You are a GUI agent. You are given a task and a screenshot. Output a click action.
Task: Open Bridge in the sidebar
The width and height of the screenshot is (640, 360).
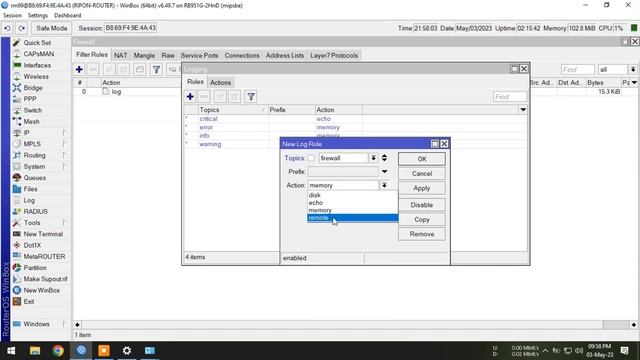click(33, 88)
